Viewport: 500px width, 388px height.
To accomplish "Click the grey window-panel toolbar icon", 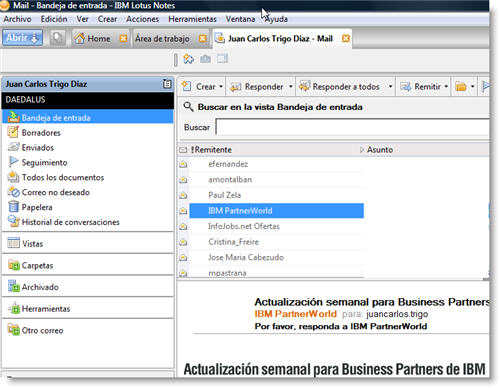I will tap(222, 59).
